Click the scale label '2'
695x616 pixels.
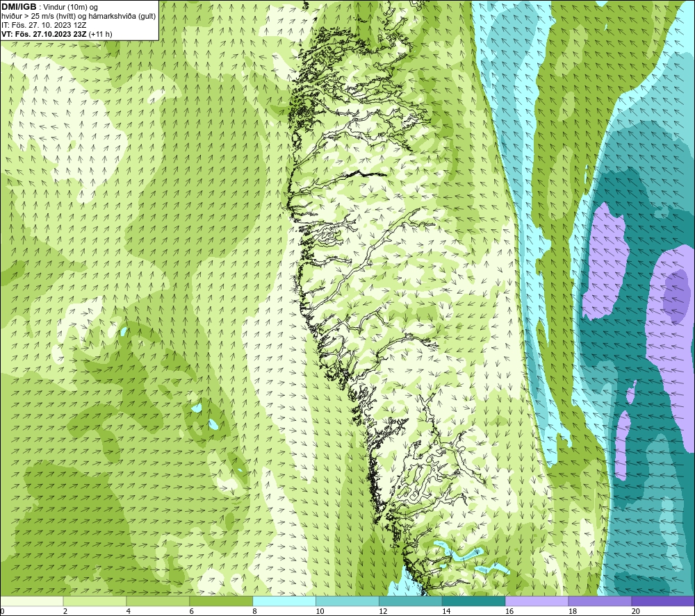(x=65, y=611)
